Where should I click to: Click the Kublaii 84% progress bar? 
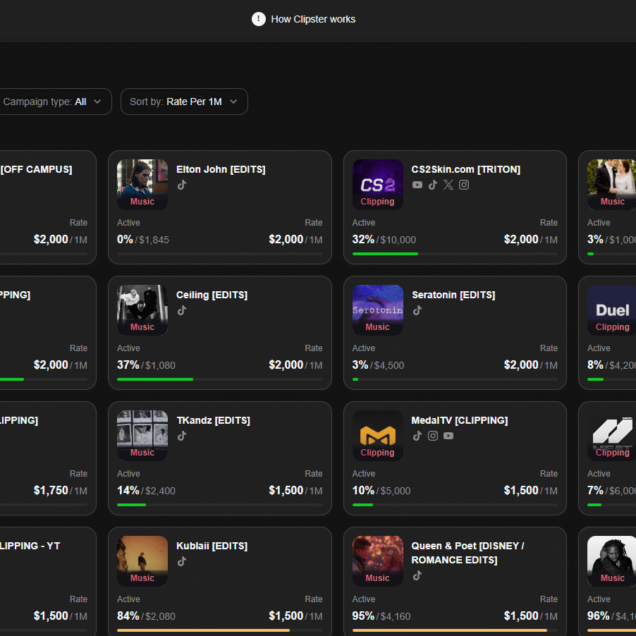point(220,630)
